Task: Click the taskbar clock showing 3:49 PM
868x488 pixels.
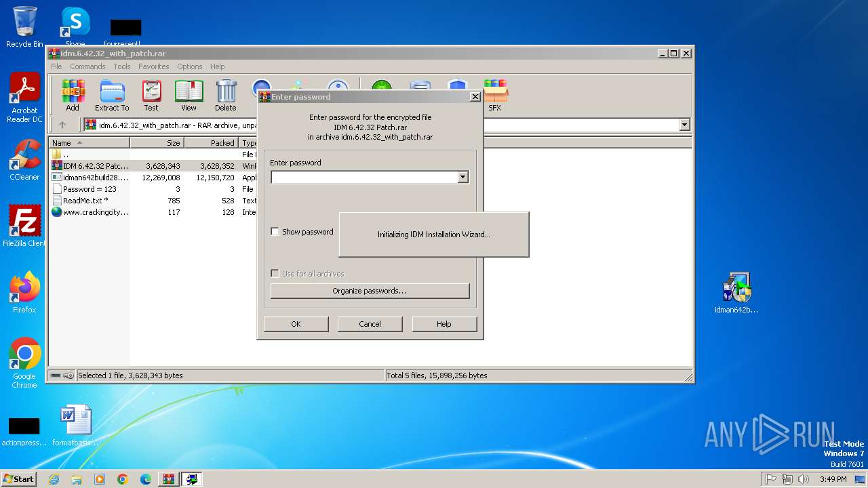Action: (833, 479)
